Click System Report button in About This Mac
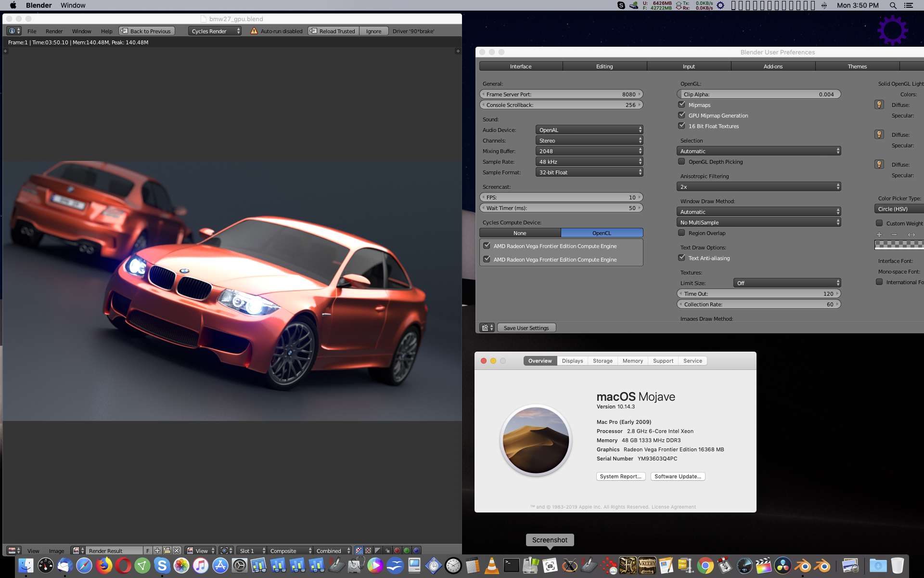The image size is (924, 578). [620, 476]
